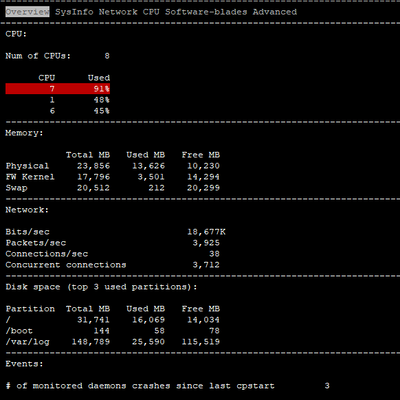Open the Network tab
This screenshot has width=400, height=400.
click(x=118, y=12)
